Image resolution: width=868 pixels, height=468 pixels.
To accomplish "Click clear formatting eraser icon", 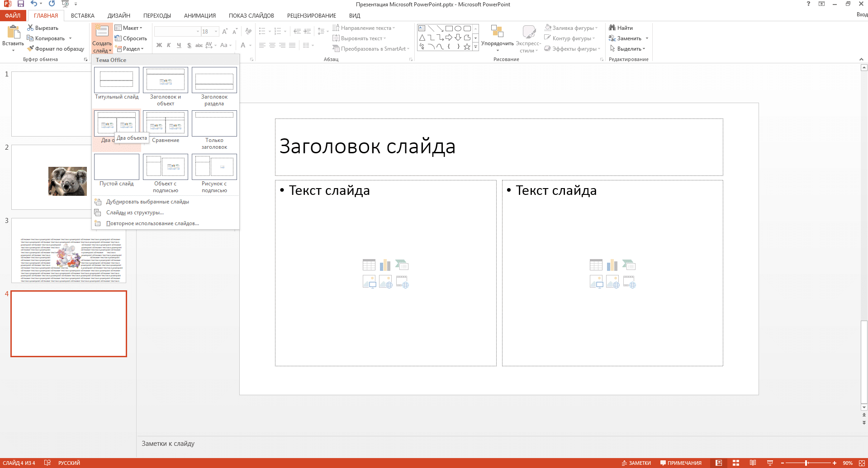I will click(248, 32).
